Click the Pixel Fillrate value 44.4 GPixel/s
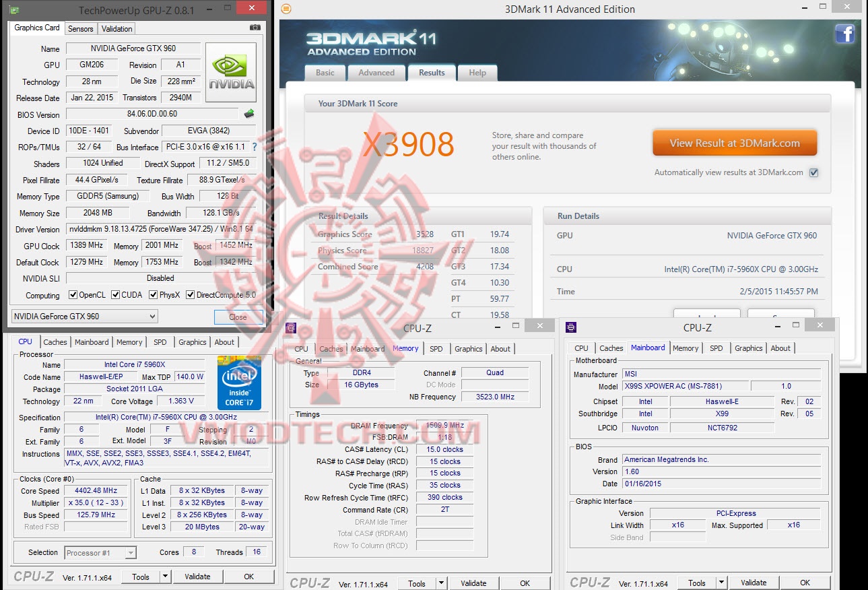868x590 pixels. pos(96,180)
